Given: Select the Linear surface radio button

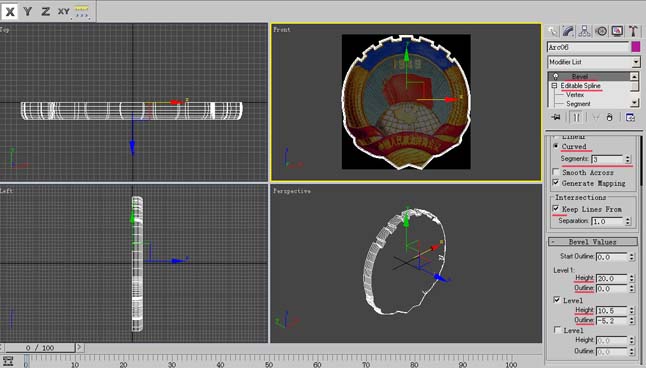Looking at the screenshot, I should 556,136.
